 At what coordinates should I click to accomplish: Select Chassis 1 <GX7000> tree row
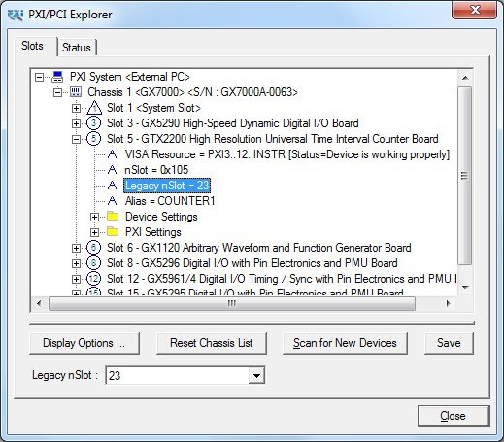pos(192,92)
